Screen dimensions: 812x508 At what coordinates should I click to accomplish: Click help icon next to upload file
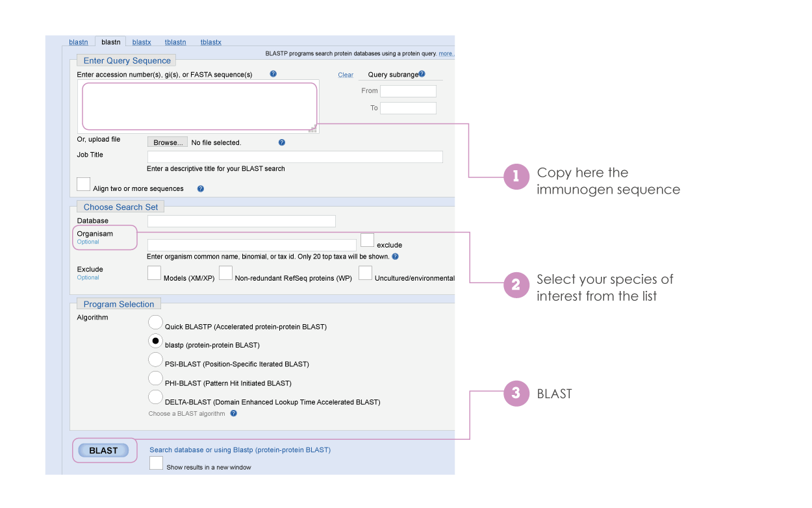pos(281,142)
